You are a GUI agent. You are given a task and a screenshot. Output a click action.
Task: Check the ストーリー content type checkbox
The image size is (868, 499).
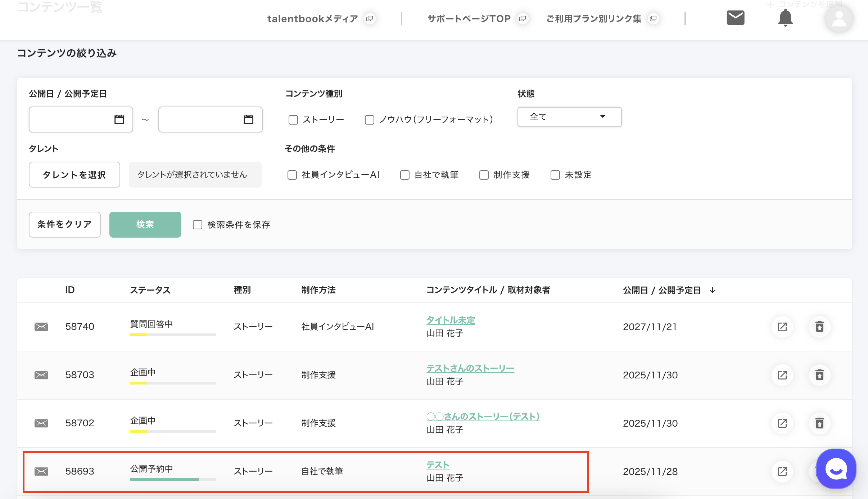point(293,120)
